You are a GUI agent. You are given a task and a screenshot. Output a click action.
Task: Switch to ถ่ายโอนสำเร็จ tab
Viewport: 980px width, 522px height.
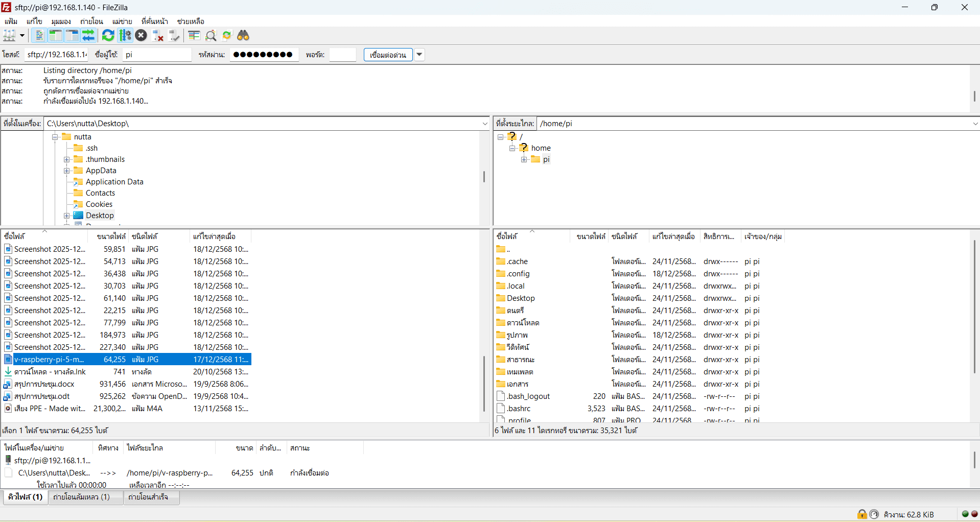[x=151, y=497]
